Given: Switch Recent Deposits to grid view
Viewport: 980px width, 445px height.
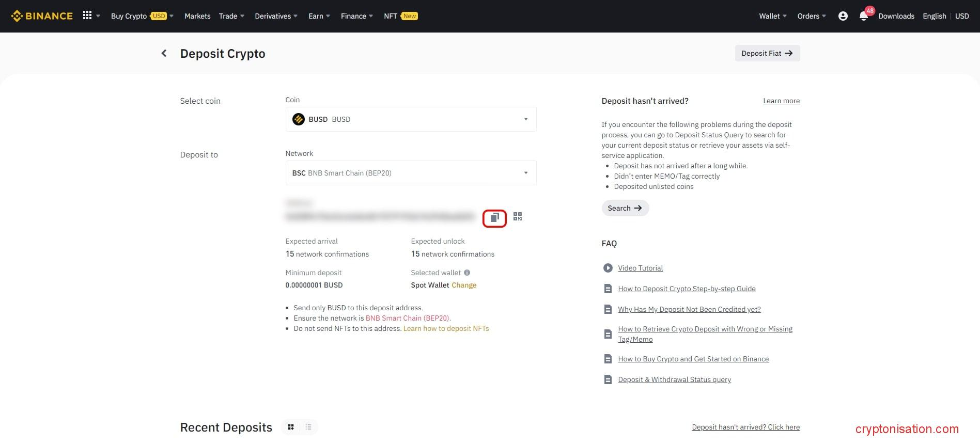Looking at the screenshot, I should (291, 427).
